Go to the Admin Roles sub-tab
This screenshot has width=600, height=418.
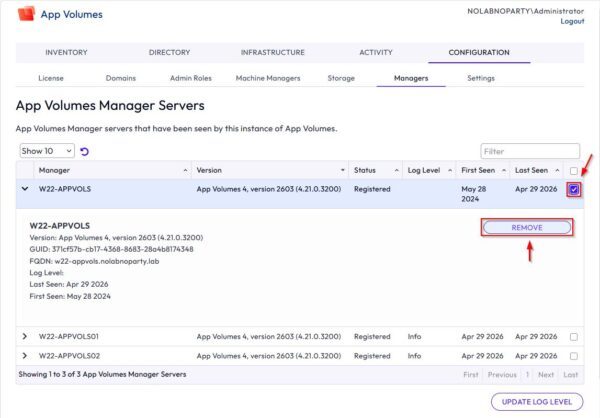point(191,78)
